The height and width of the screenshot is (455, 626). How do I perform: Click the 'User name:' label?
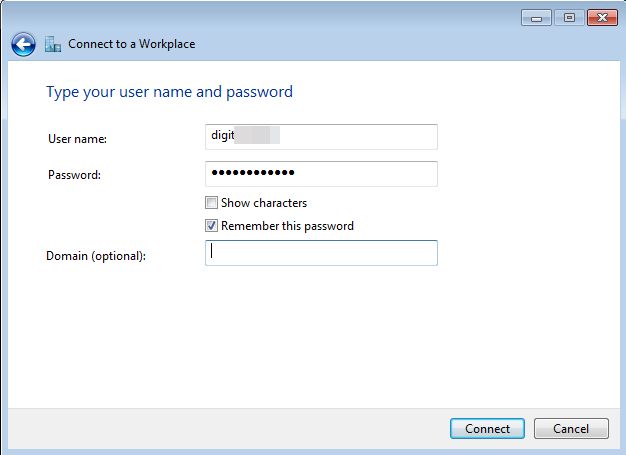pyautogui.click(x=77, y=138)
